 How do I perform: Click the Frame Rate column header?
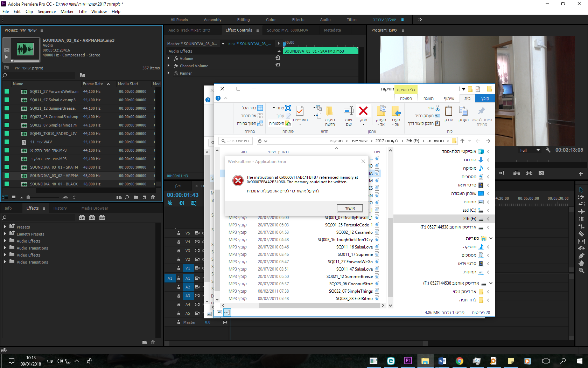tap(93, 84)
